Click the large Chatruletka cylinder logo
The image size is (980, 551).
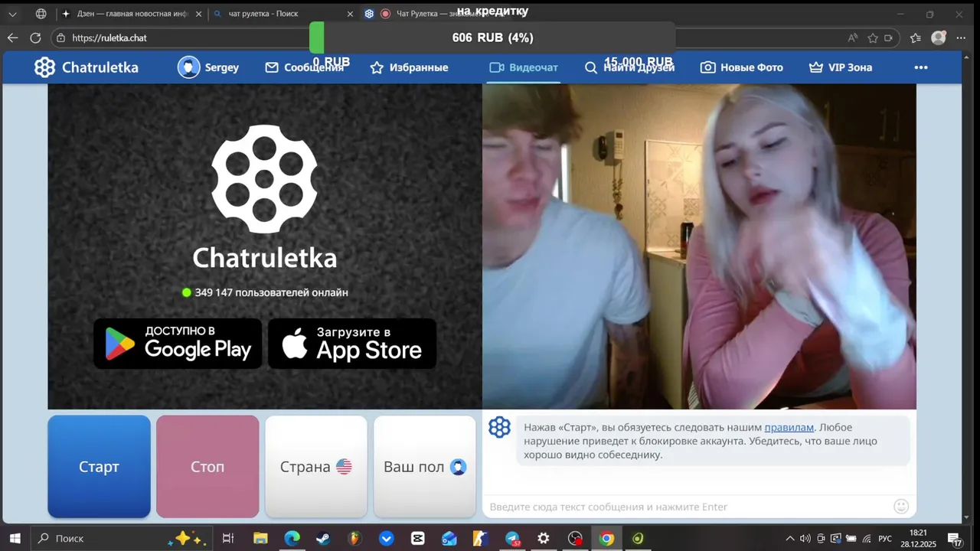(x=264, y=179)
